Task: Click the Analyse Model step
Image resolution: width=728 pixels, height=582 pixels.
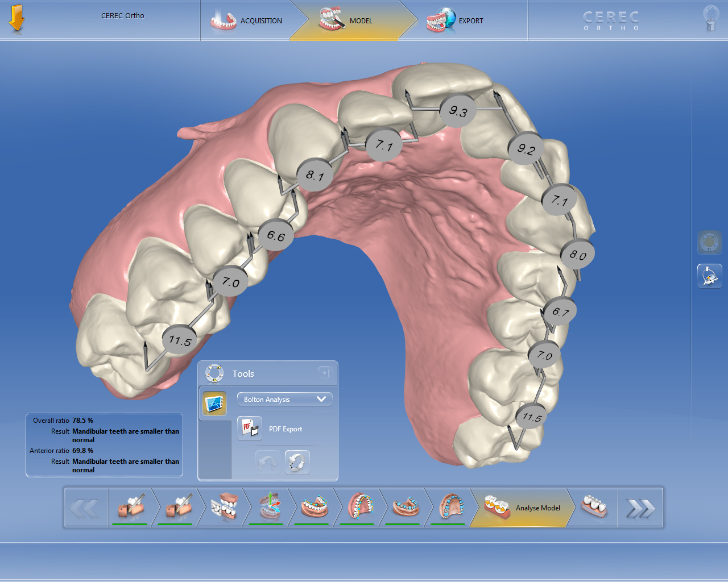Action: tap(522, 508)
